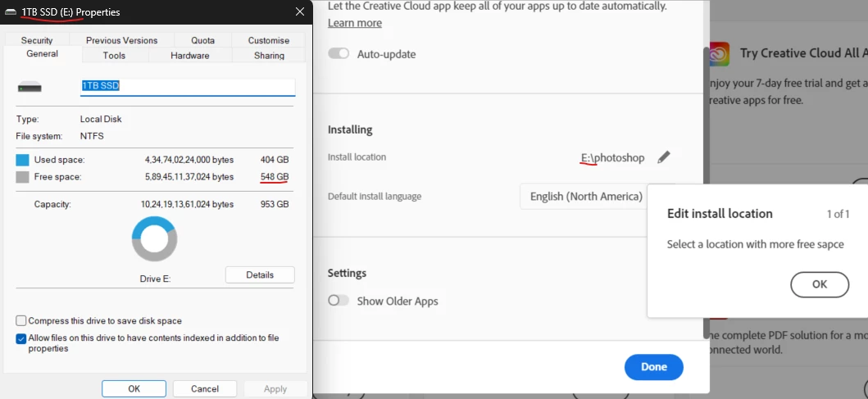This screenshot has width=868, height=399.
Task: Select the General tab
Action: click(42, 54)
